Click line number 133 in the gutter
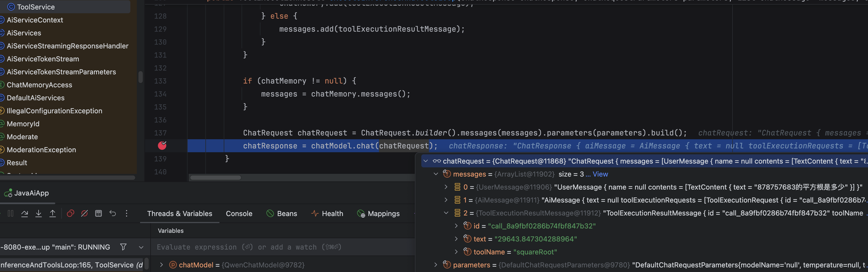The height and width of the screenshot is (272, 868). click(160, 81)
